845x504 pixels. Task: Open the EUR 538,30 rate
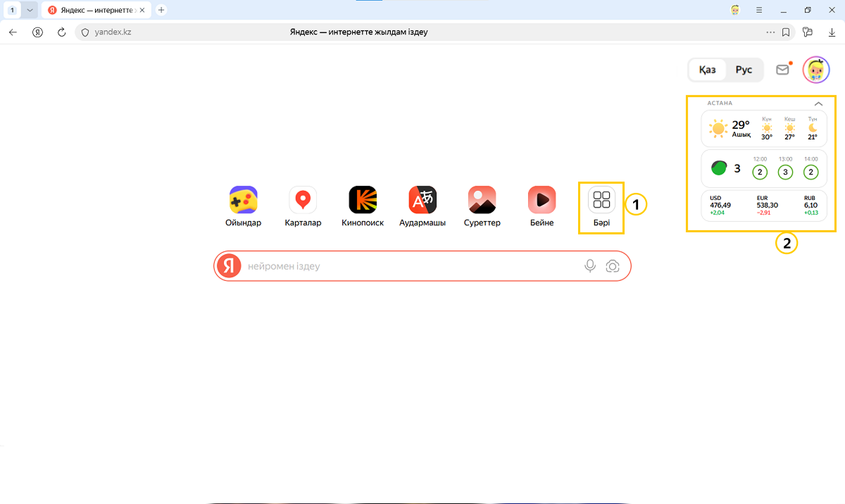point(768,206)
